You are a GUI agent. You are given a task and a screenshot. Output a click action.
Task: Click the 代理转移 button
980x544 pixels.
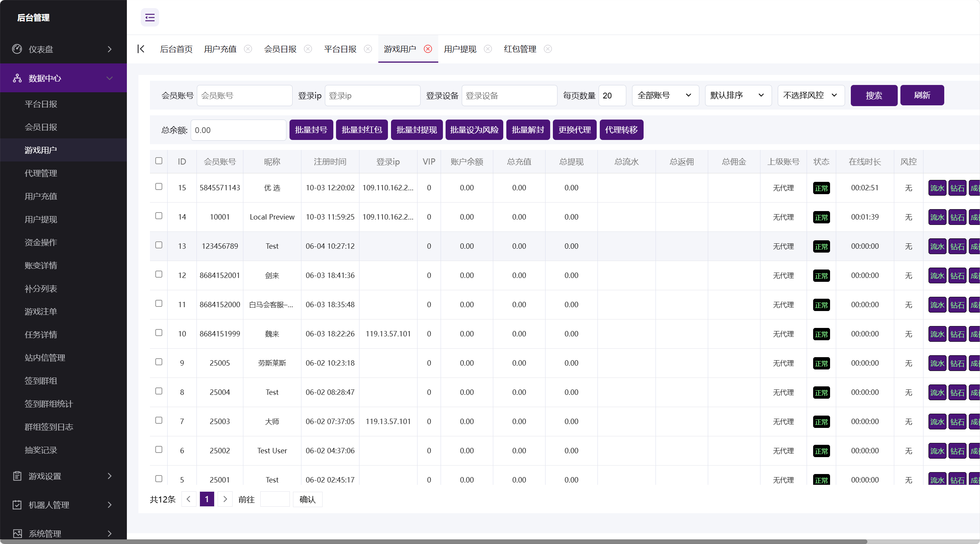point(621,130)
